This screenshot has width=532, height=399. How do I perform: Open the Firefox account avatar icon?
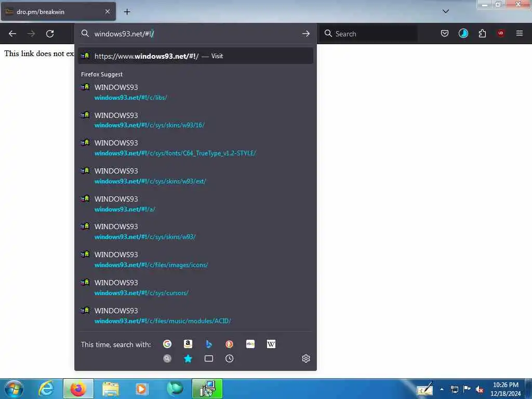tap(463, 33)
